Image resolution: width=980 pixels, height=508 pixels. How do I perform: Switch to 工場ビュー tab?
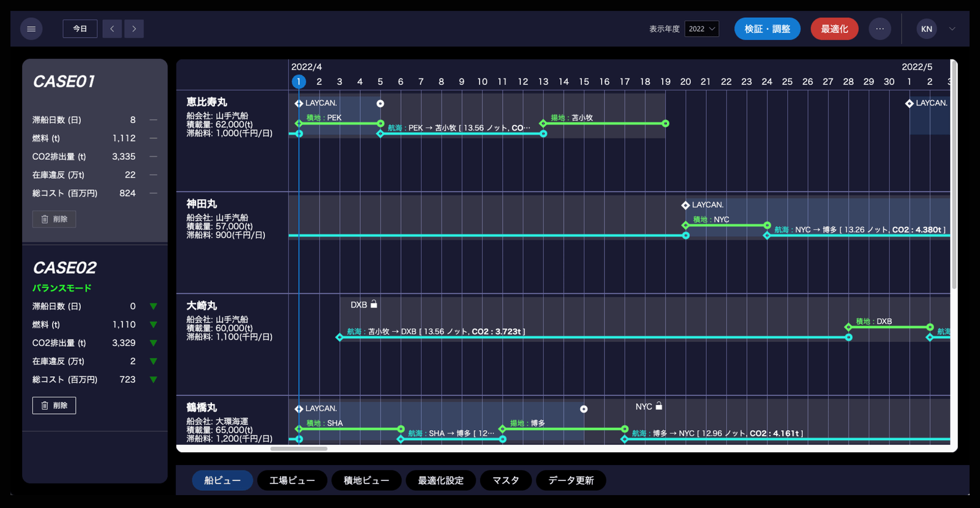pos(292,480)
